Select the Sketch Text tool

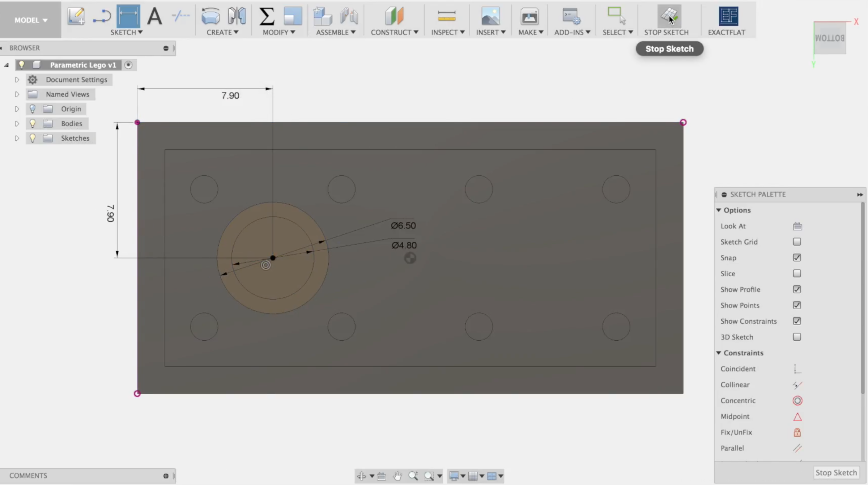coord(154,16)
